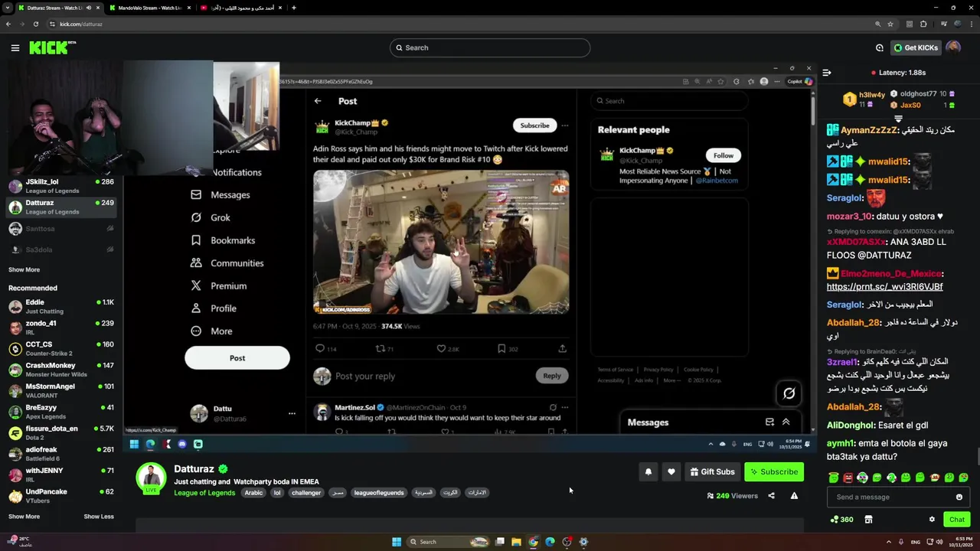Open JSkillz_lol channel in sidebar
The height and width of the screenshot is (551, 980).
click(x=61, y=186)
